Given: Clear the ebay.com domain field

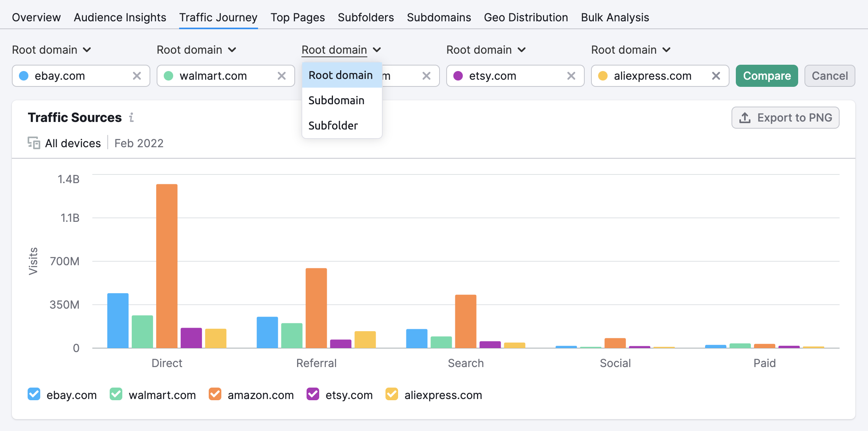Looking at the screenshot, I should pyautogui.click(x=137, y=76).
